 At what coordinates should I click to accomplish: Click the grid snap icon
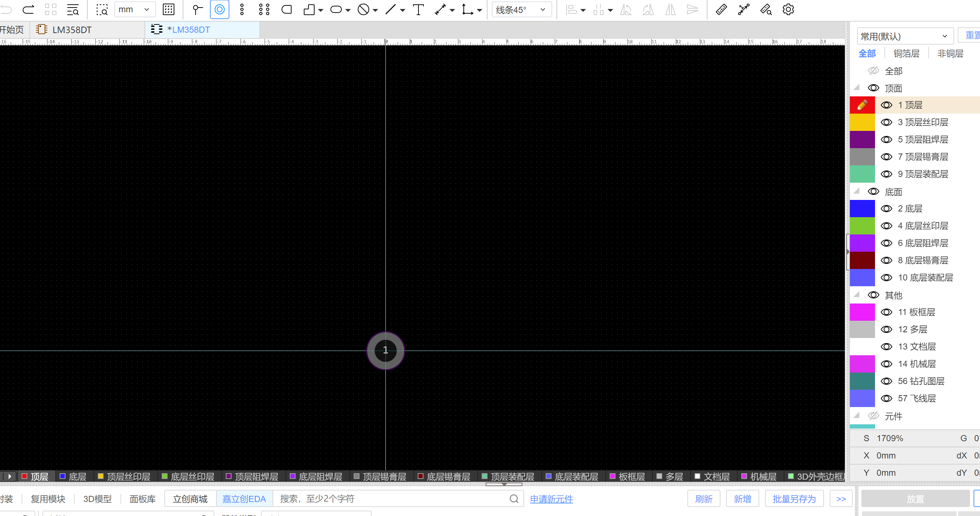pyautogui.click(x=168, y=9)
